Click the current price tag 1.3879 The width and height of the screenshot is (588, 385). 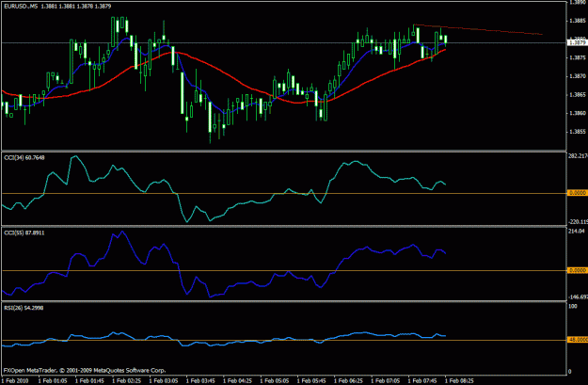point(577,42)
